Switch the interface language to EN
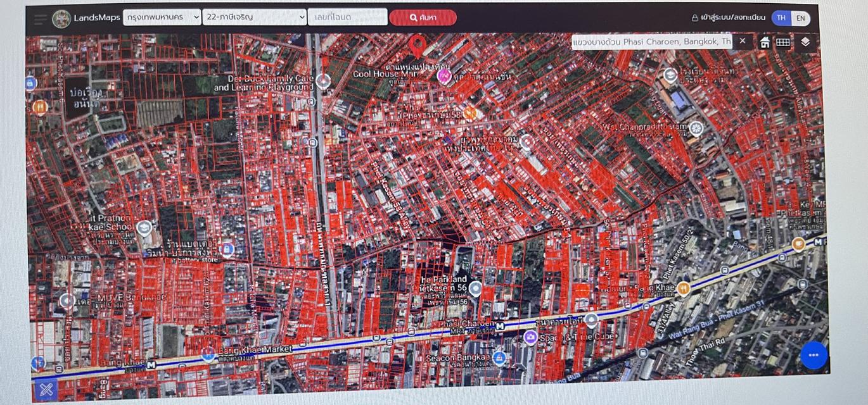The height and width of the screenshot is (405, 868). coord(800,18)
